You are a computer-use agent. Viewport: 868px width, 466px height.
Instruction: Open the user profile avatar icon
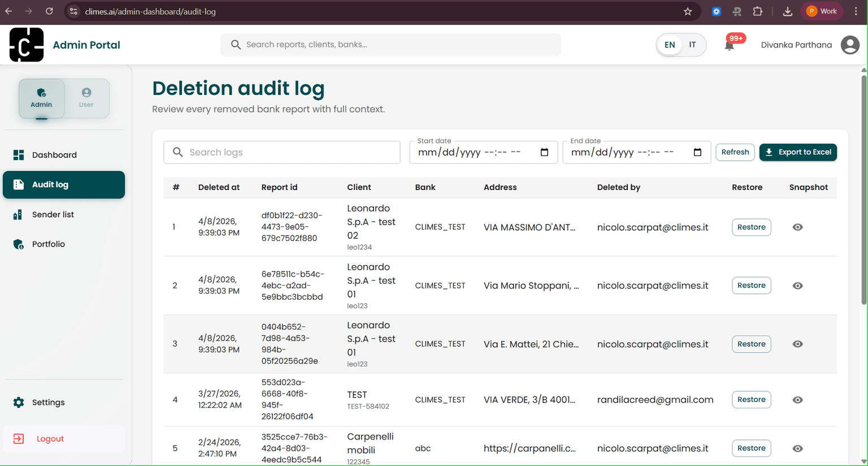(850, 45)
